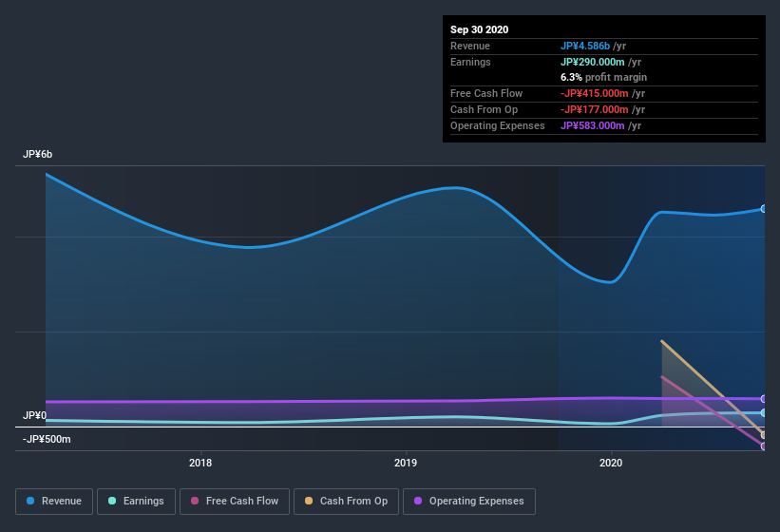
Task: Click the 6.3% profit margin text
Action: click(x=604, y=77)
